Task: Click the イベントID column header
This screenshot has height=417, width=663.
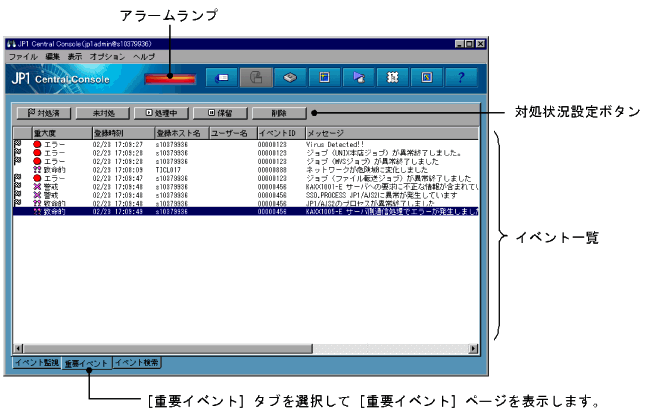Action: pyautogui.click(x=282, y=133)
